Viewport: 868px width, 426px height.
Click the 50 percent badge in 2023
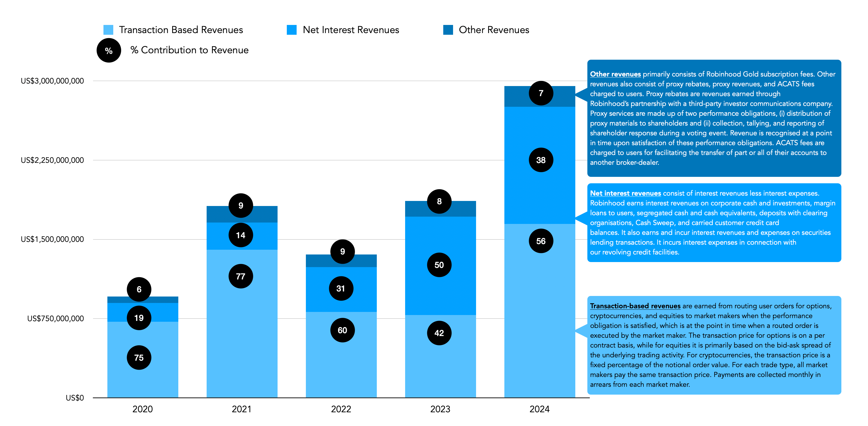pyautogui.click(x=439, y=265)
